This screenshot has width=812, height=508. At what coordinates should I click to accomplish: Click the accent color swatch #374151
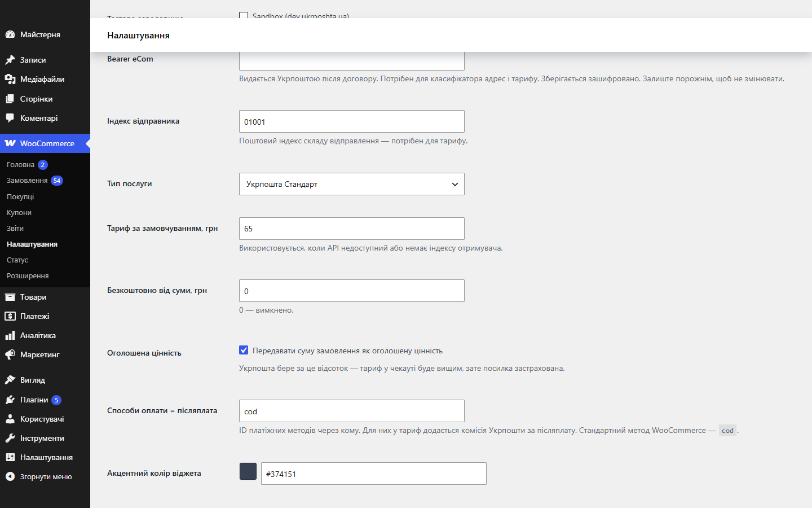click(x=248, y=471)
